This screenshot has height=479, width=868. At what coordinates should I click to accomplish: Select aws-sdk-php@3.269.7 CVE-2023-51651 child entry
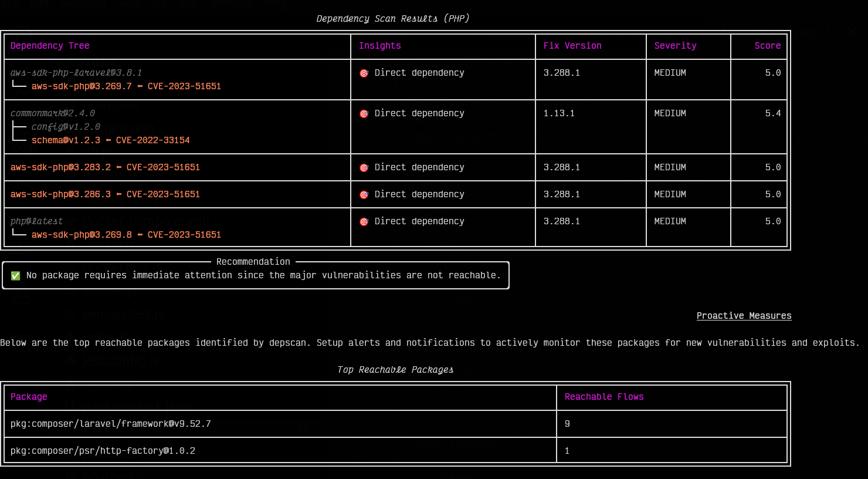click(126, 86)
